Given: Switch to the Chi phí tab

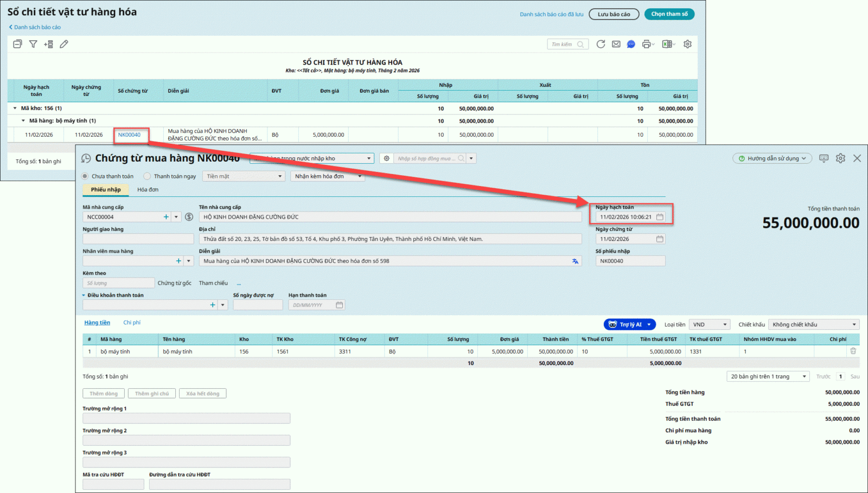Looking at the screenshot, I should pos(131,323).
